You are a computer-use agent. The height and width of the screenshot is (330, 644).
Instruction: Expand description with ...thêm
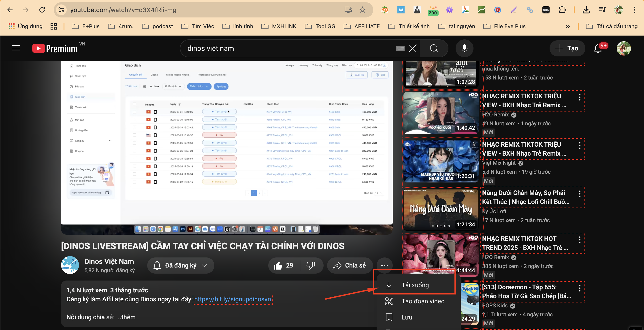coord(126,317)
